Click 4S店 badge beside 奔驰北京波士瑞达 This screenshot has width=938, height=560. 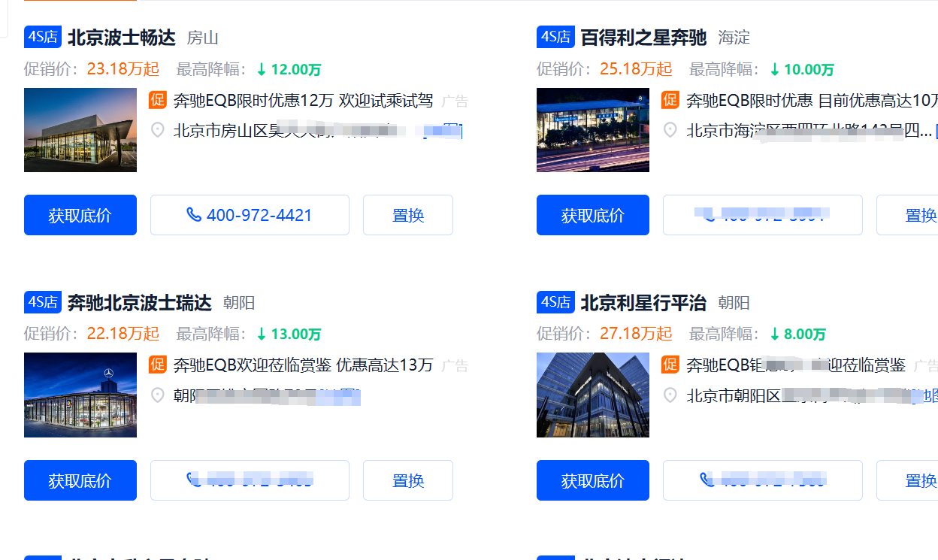tap(43, 302)
